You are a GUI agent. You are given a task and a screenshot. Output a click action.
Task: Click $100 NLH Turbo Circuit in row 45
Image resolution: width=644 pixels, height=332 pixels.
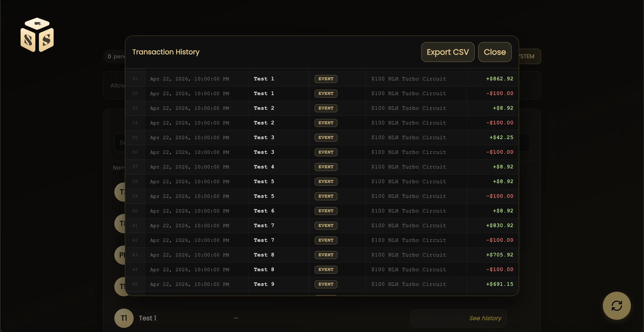(x=409, y=284)
